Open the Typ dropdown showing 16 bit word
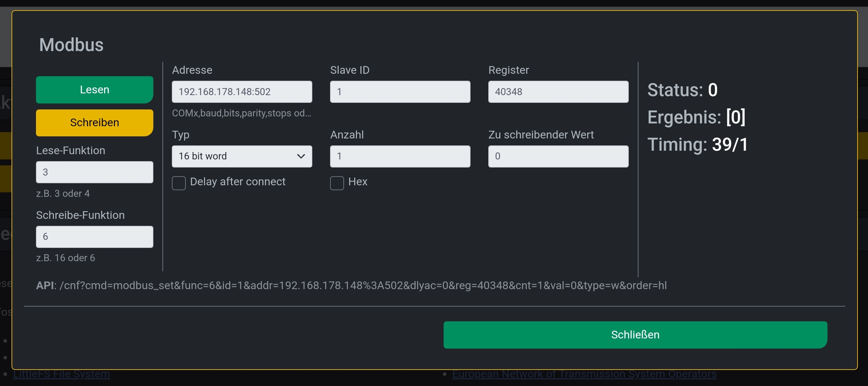The image size is (868, 386). point(242,156)
